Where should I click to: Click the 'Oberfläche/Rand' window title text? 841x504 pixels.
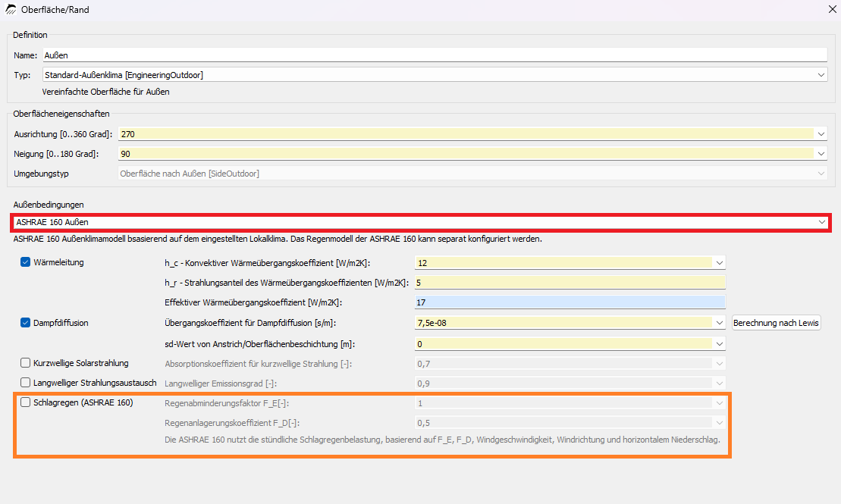coord(55,10)
